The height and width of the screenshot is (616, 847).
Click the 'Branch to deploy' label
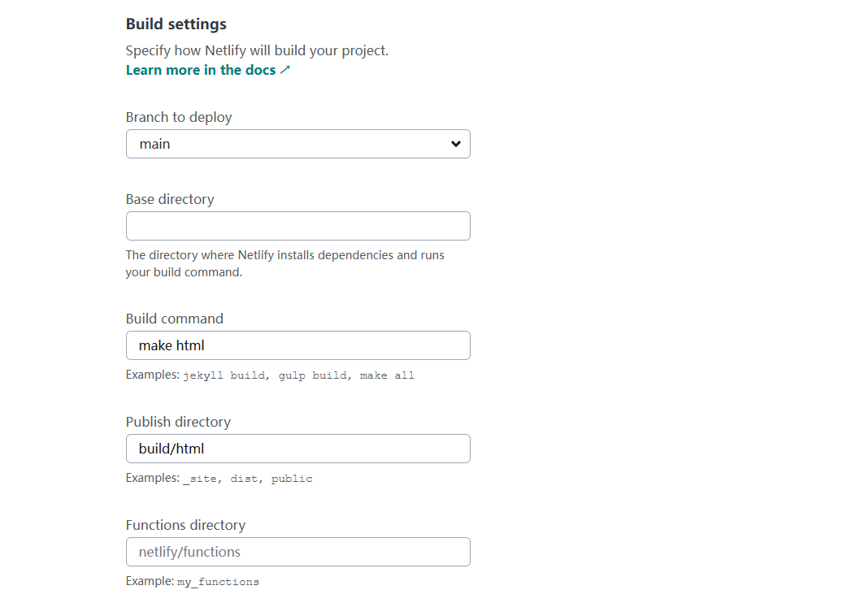[x=179, y=117]
